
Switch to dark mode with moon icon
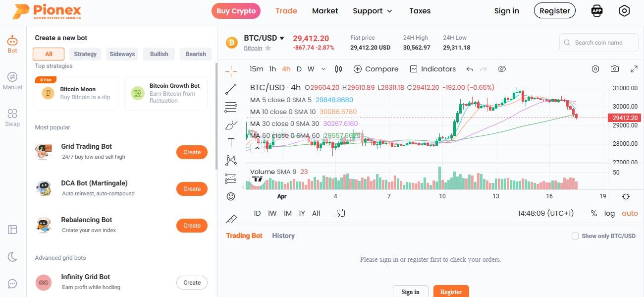point(12,256)
